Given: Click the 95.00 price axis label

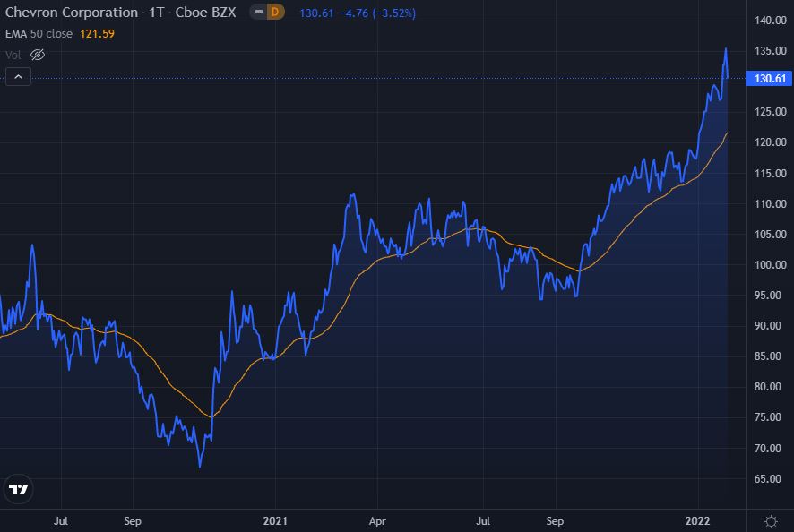Looking at the screenshot, I should pyautogui.click(x=770, y=295).
